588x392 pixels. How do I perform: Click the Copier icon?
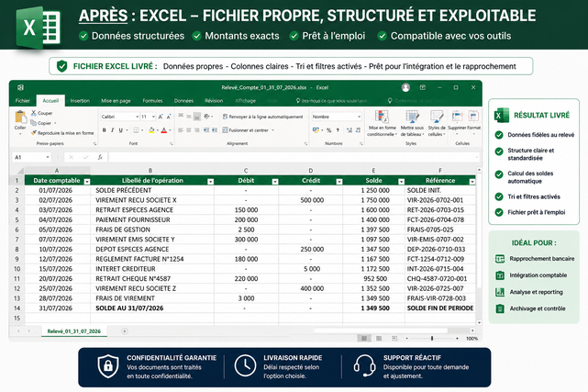33,123
